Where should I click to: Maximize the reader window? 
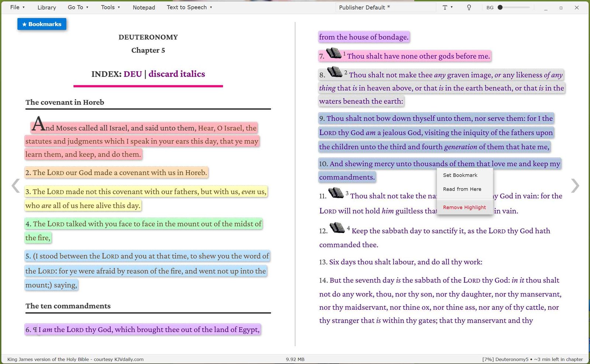pyautogui.click(x=561, y=7)
